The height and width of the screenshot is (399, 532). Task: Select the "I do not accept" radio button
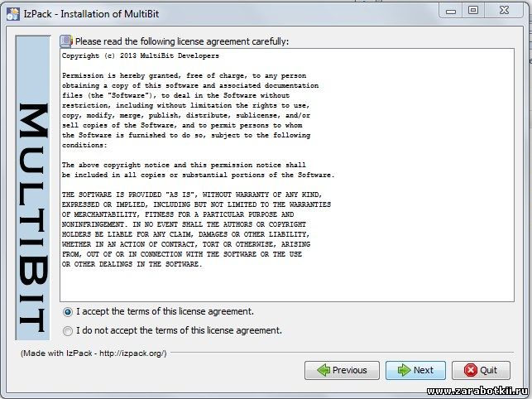pos(68,331)
